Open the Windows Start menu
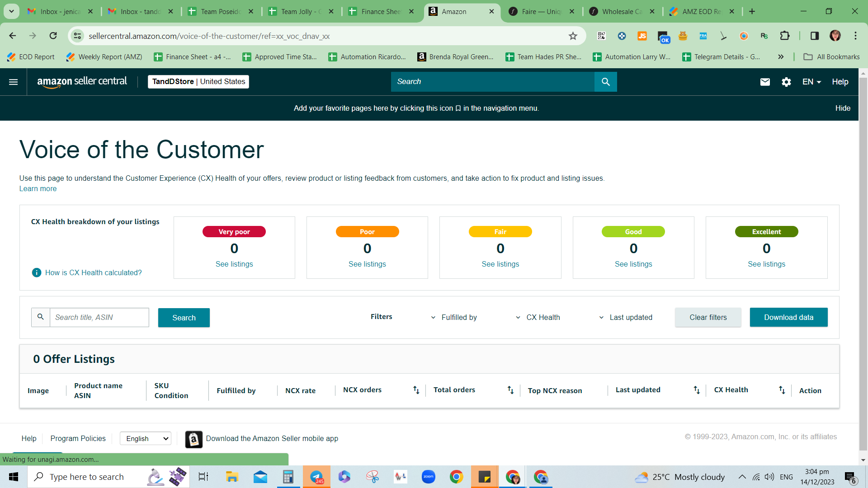The image size is (868, 488). tap(13, 477)
